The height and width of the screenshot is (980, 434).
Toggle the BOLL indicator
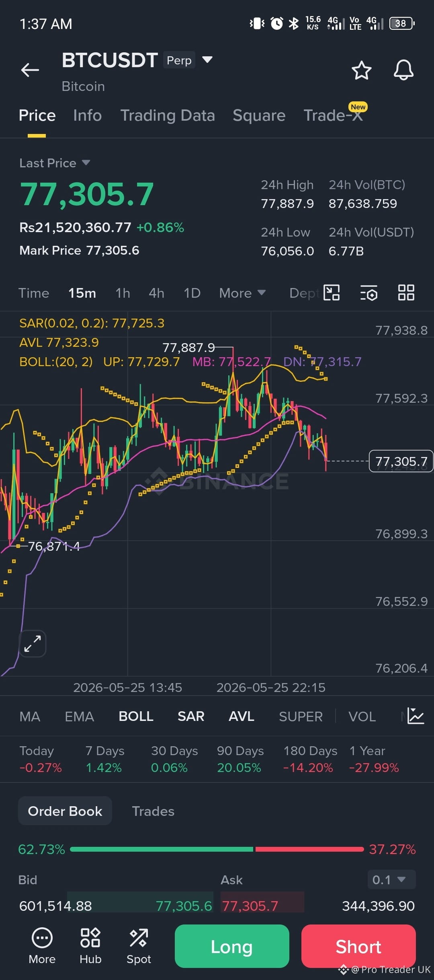136,716
